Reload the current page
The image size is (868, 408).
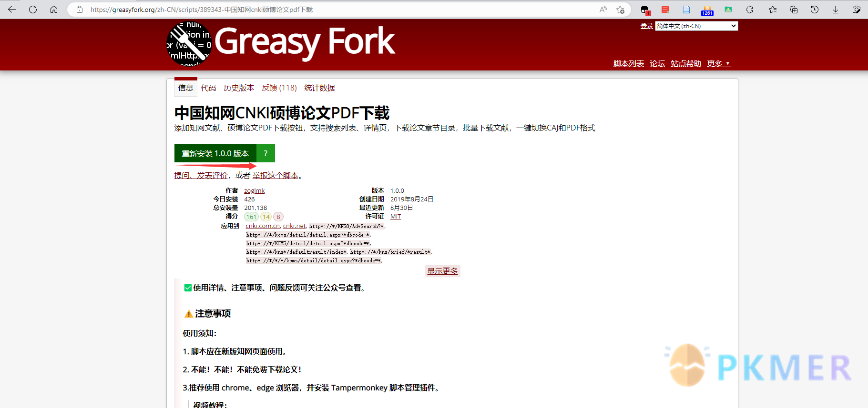(33, 10)
